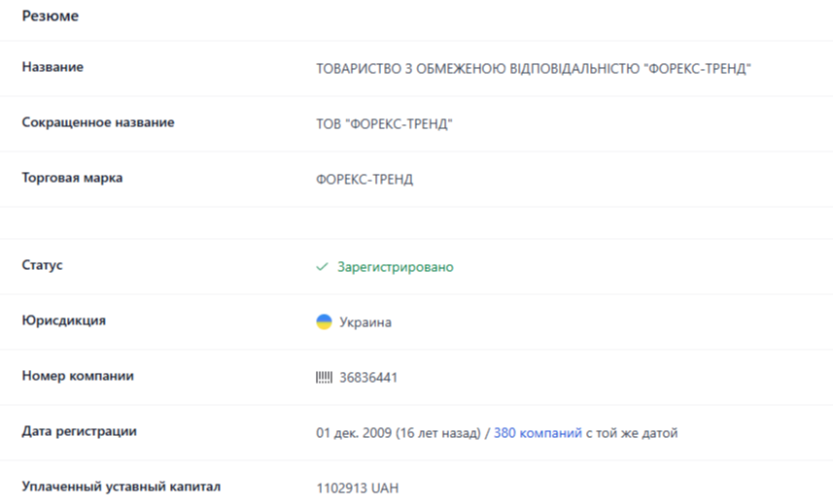Click the barcode icon next to 36836441
The image size is (833, 504).
324,377
